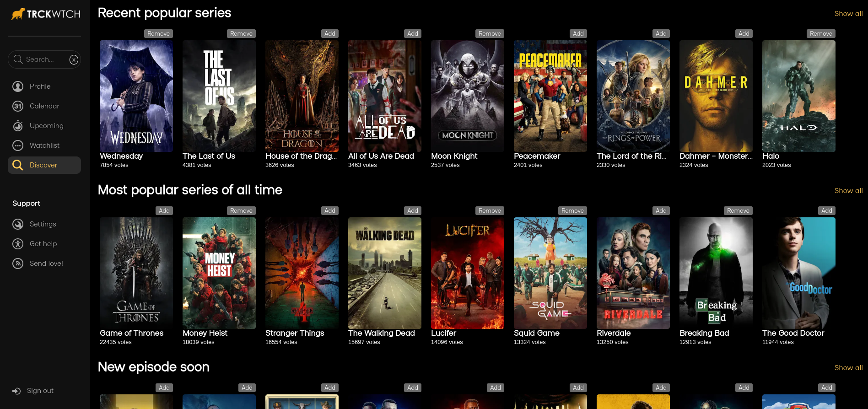Click the Upcoming stopwatch icon

point(18,126)
